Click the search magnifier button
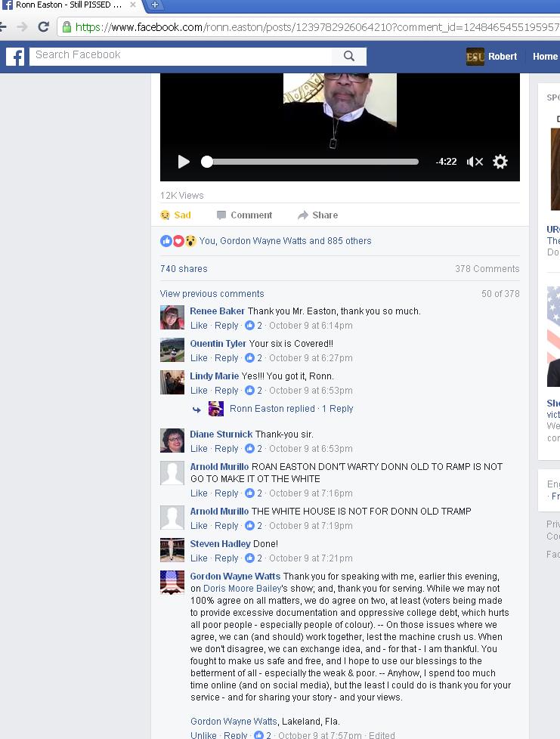 click(x=348, y=56)
